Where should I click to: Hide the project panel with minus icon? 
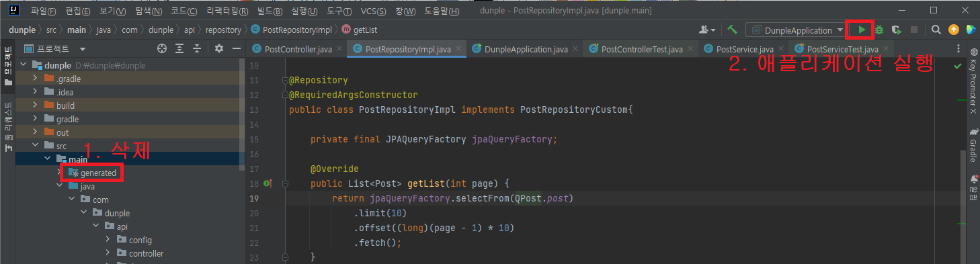coord(236,48)
